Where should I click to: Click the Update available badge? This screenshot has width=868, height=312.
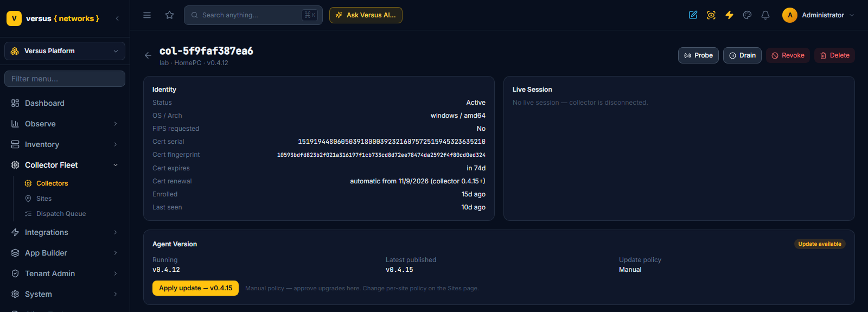(820, 244)
